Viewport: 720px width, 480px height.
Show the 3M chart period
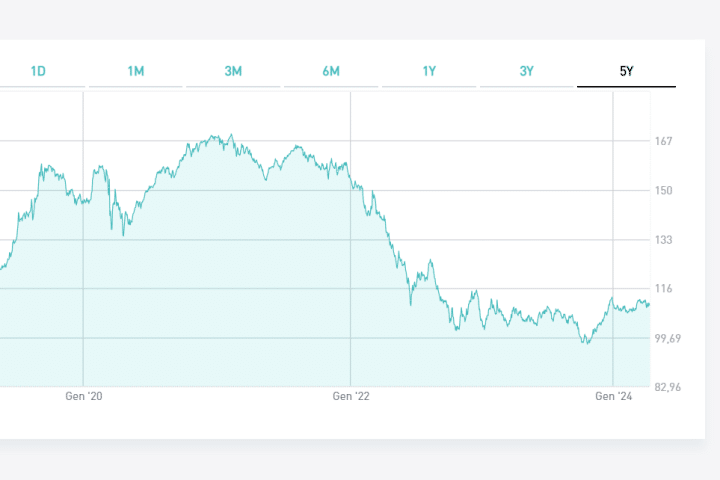233,71
